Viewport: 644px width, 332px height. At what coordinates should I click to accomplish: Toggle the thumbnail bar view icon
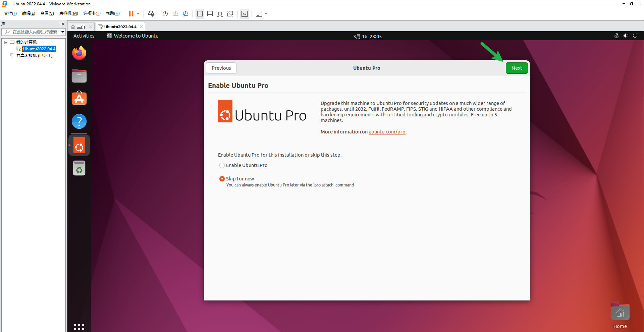210,14
